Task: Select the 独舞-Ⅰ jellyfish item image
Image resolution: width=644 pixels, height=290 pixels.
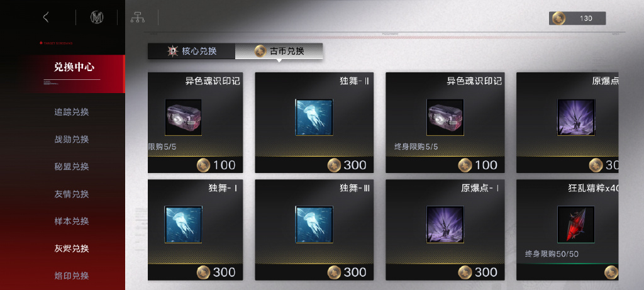Action: pos(183,225)
